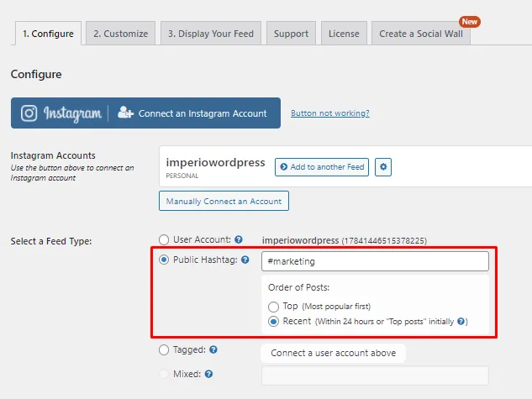This screenshot has height=399, width=532.
Task: Switch to the 2. Customize tab
Action: click(x=120, y=34)
